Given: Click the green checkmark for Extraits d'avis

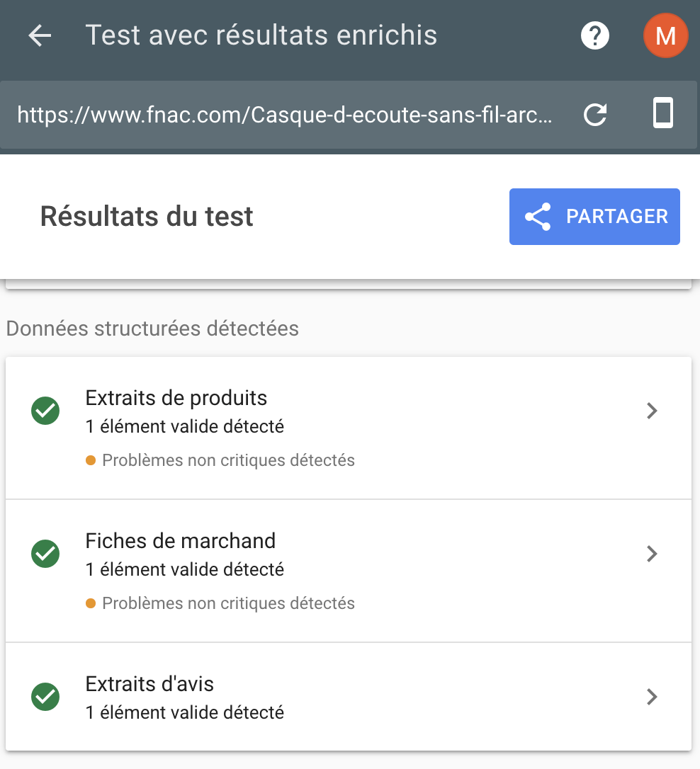Looking at the screenshot, I should 45,697.
